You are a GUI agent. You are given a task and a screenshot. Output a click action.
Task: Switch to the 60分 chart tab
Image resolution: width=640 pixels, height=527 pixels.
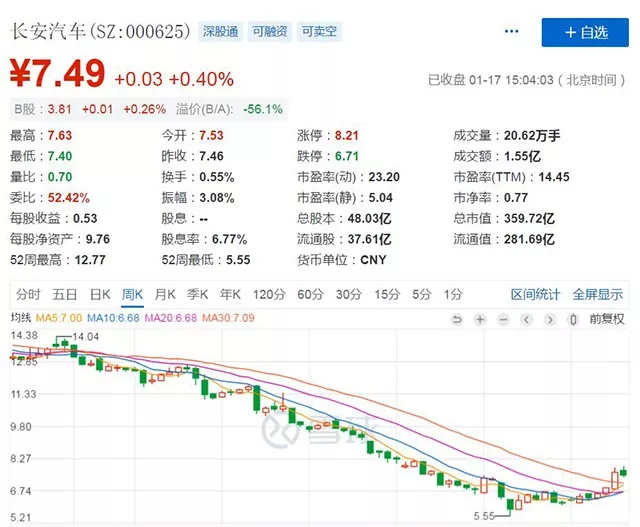[311, 294]
